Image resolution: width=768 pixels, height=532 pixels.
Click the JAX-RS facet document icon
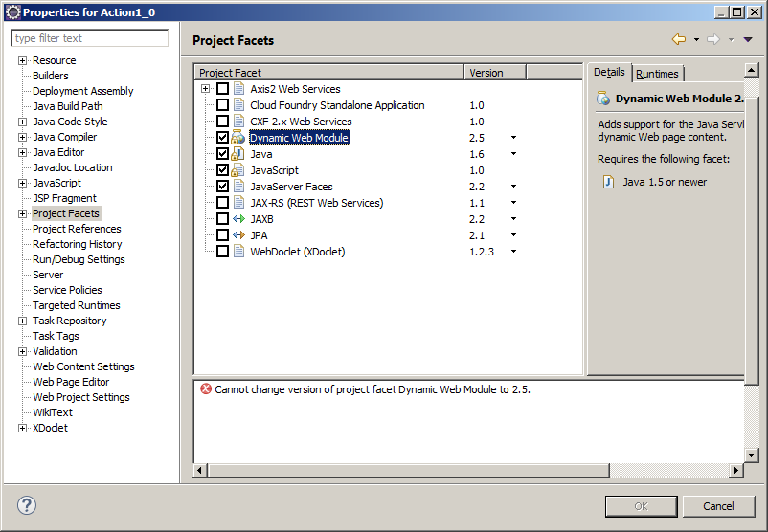(x=238, y=202)
